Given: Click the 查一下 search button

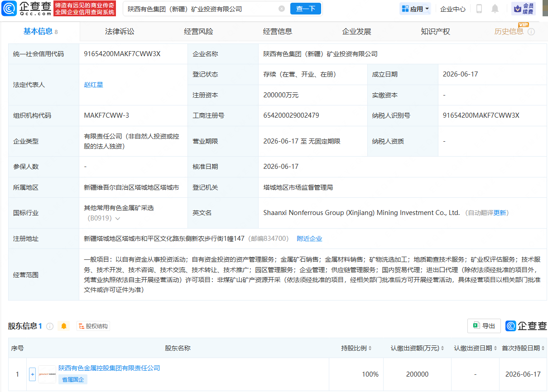Looking at the screenshot, I should coord(306,9).
